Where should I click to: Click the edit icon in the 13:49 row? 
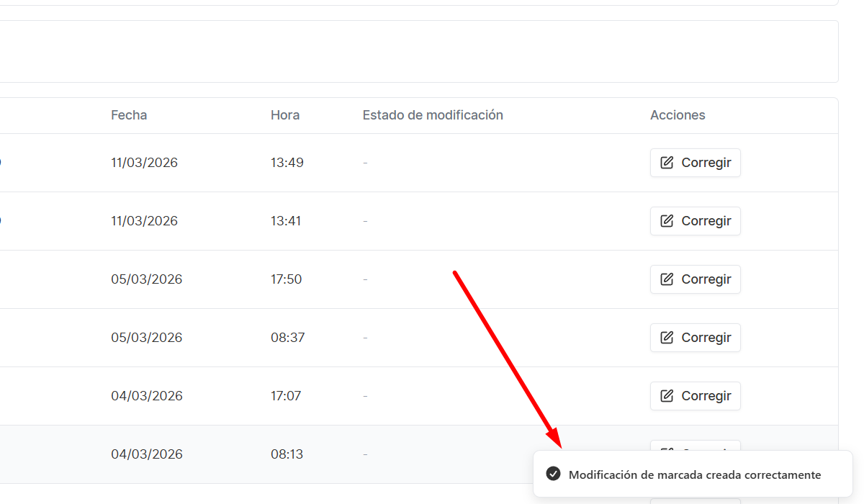[667, 163]
